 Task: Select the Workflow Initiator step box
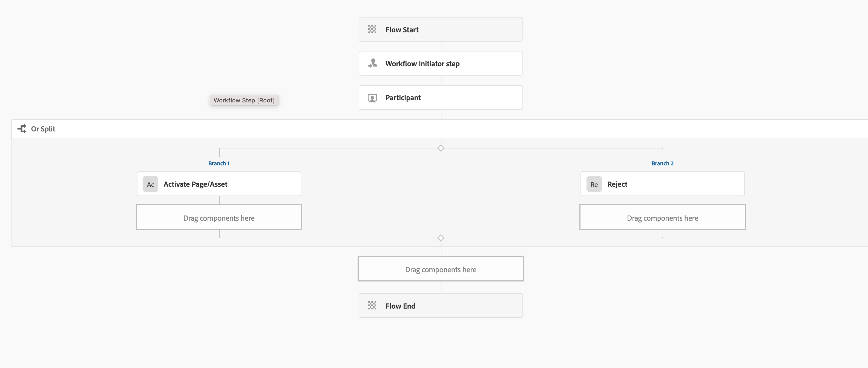pos(440,63)
